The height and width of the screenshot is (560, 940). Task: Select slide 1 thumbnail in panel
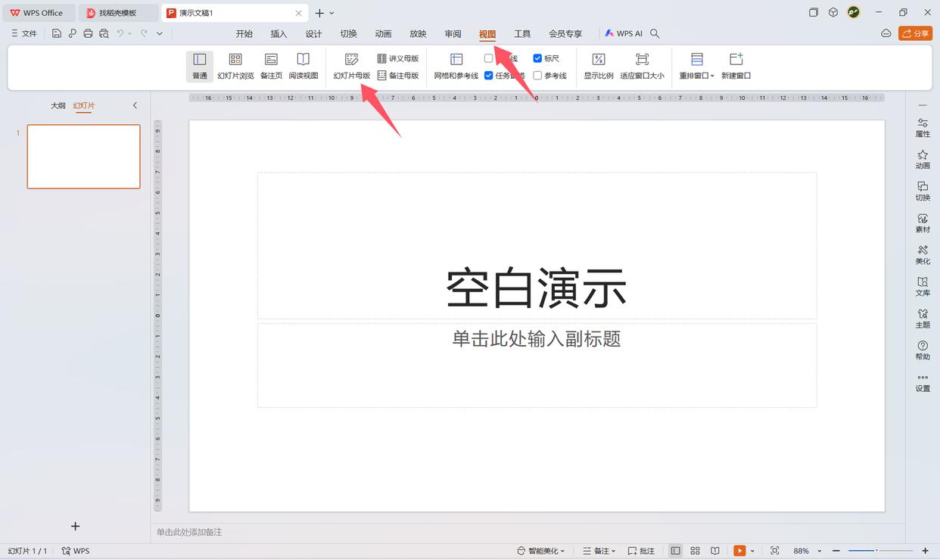click(x=84, y=157)
